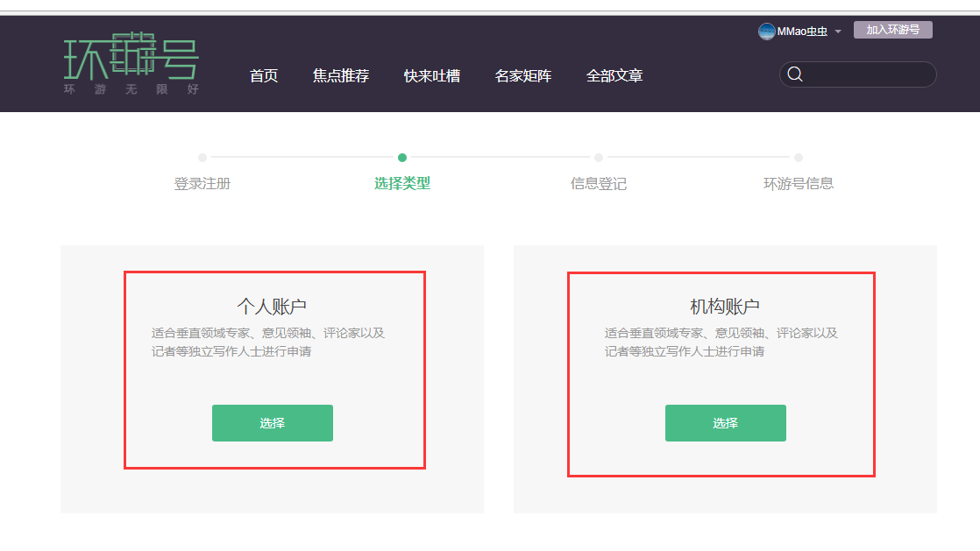Click the 选择类型 step label
The height and width of the screenshot is (551, 980).
click(401, 183)
